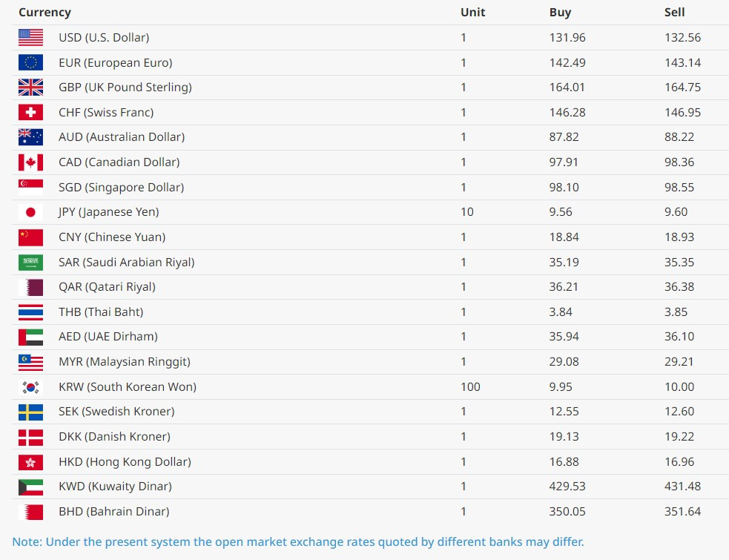
Task: Click the USA flag icon
Action: (x=30, y=38)
